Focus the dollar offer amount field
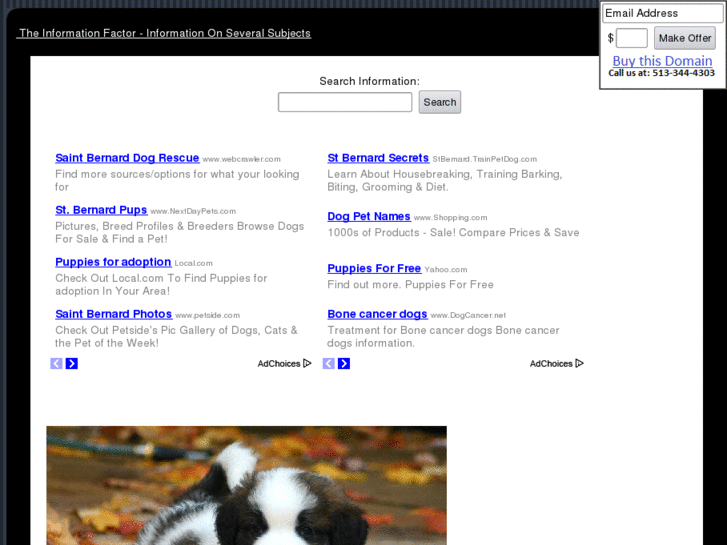Viewport: 727px width, 545px height. pyautogui.click(x=631, y=38)
